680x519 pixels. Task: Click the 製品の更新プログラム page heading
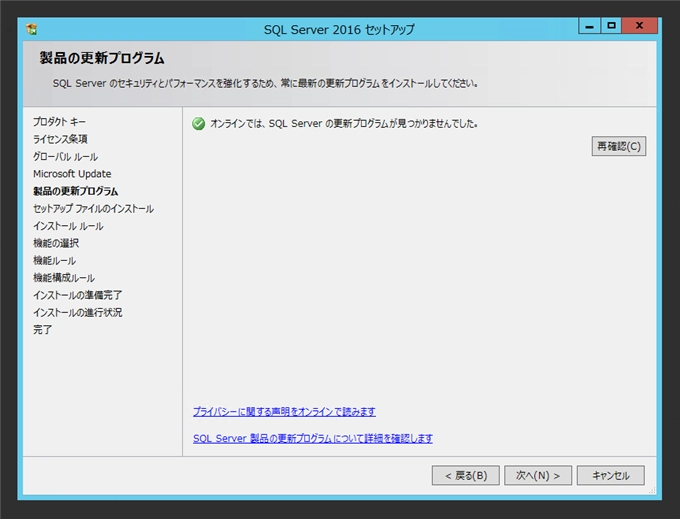(102, 58)
